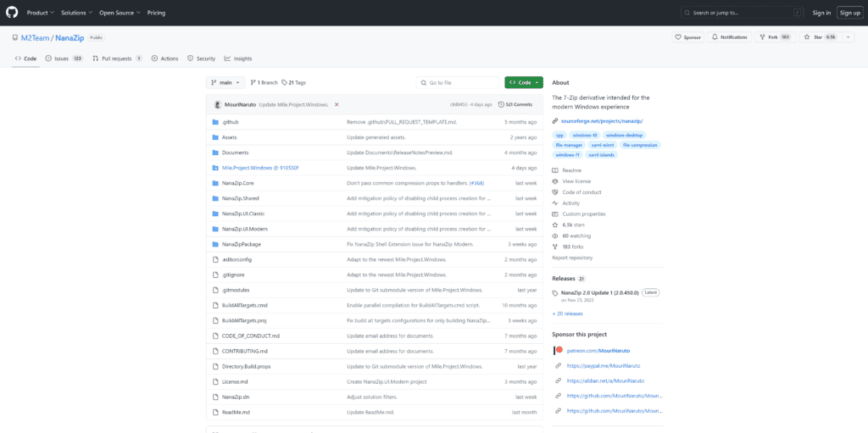
Task: Click MouriNaruto avatar in commit bar
Action: (x=218, y=104)
